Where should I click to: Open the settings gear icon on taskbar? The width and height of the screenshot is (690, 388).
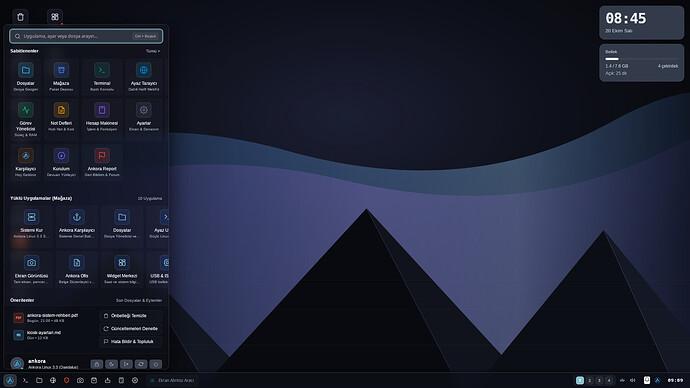click(x=135, y=381)
